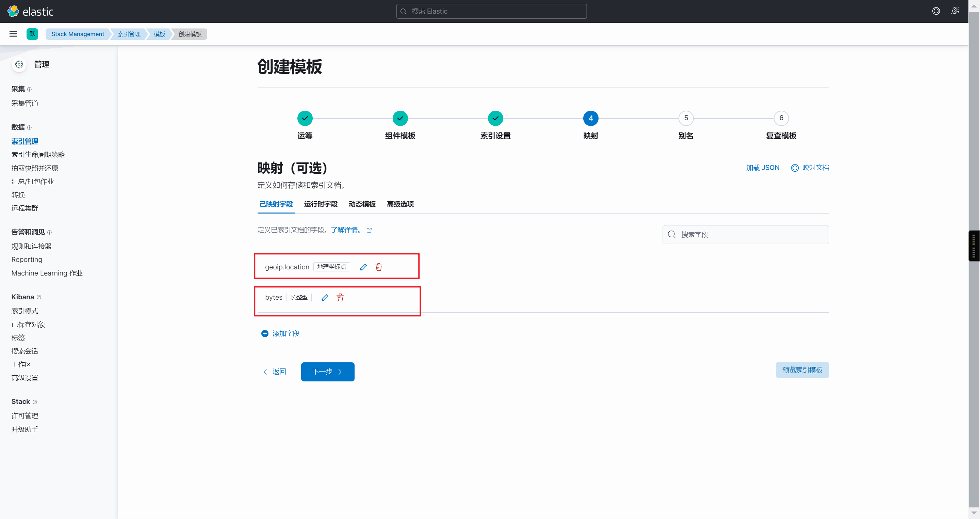Screen dimensions: 980x519
Task: Open 了解详情 link
Action: (346, 230)
